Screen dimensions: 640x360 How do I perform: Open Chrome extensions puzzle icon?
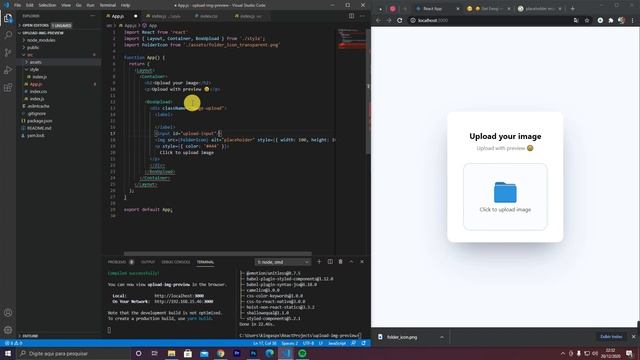[x=611, y=20]
